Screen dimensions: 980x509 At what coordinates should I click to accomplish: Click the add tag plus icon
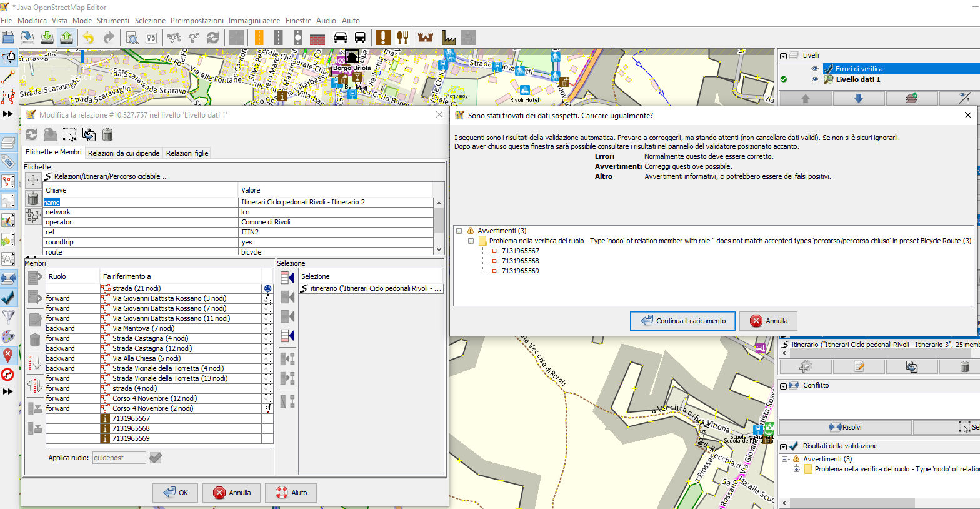coord(34,180)
